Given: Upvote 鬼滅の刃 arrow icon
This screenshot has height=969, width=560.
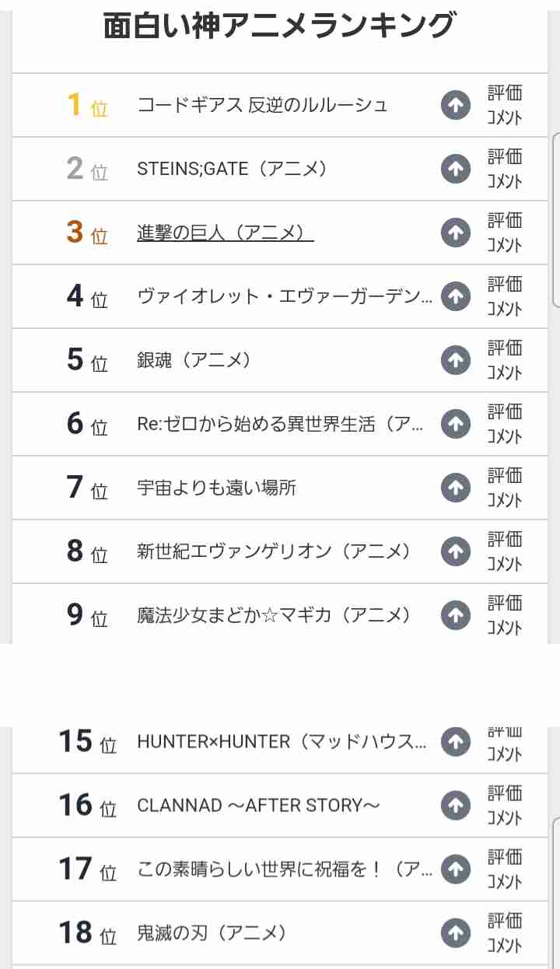Looking at the screenshot, I should (456, 932).
